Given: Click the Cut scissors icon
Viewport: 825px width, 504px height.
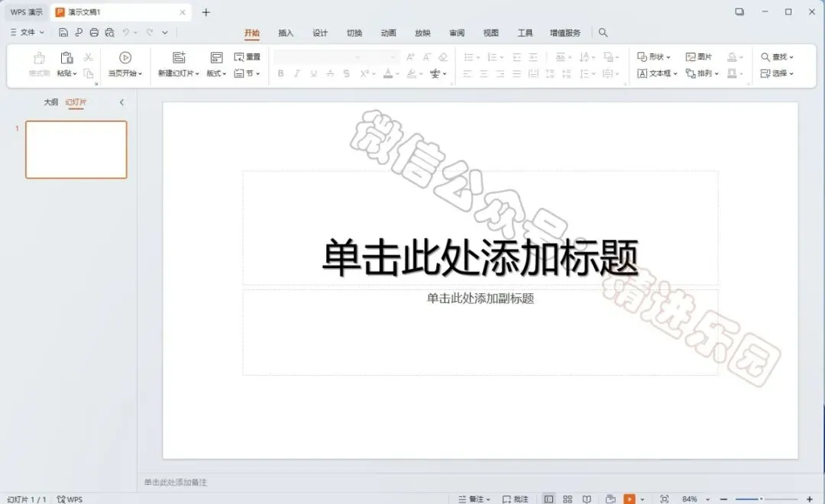Looking at the screenshot, I should [89, 57].
